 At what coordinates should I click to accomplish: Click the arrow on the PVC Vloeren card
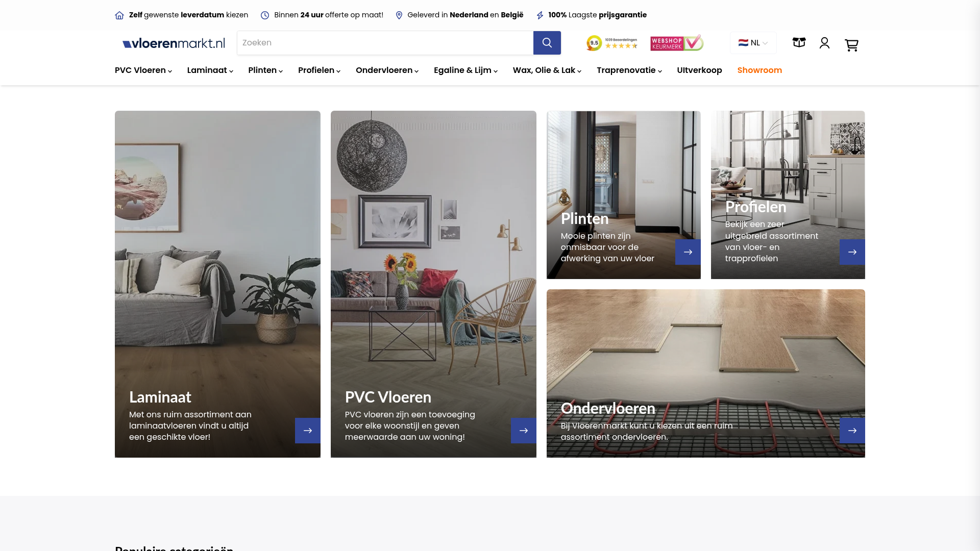524,431
